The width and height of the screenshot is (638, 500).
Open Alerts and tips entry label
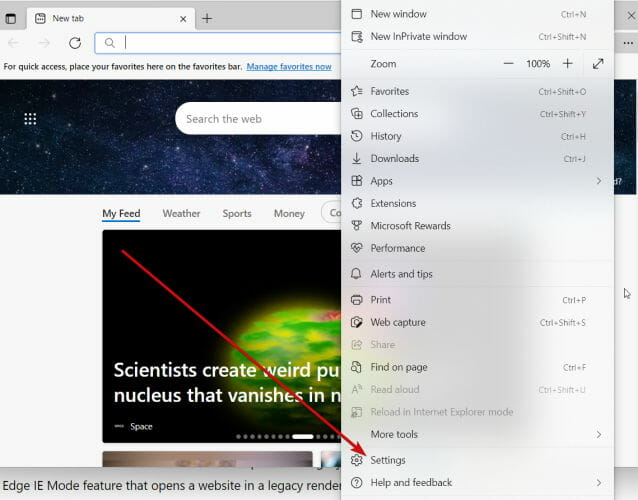pyautogui.click(x=401, y=274)
